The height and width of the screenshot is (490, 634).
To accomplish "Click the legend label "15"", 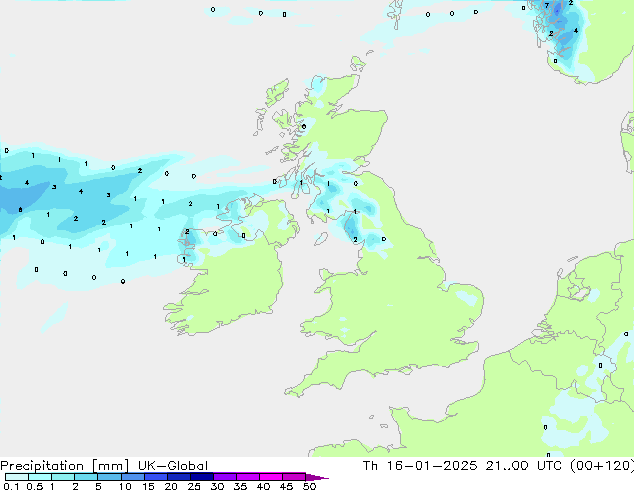I will [148, 486].
